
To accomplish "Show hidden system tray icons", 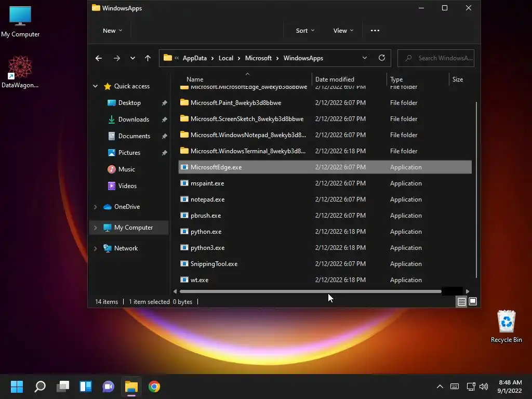I will click(440, 387).
